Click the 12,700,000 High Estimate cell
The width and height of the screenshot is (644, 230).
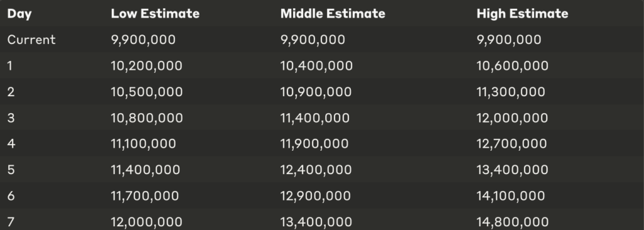(512, 144)
